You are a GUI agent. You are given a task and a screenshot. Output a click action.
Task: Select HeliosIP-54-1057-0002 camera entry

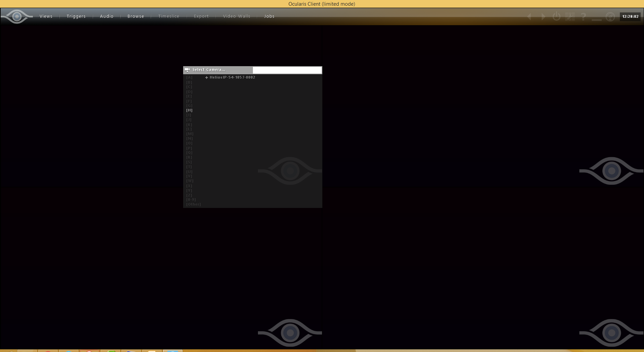[232, 77]
